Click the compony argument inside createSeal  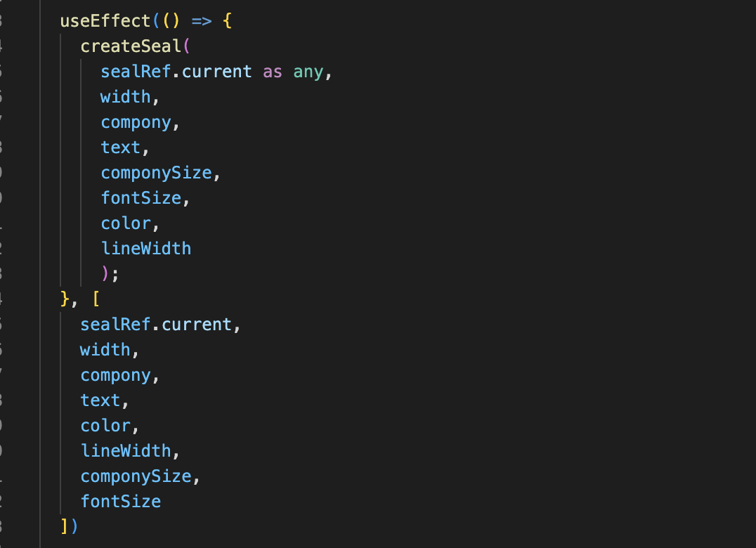coord(136,122)
